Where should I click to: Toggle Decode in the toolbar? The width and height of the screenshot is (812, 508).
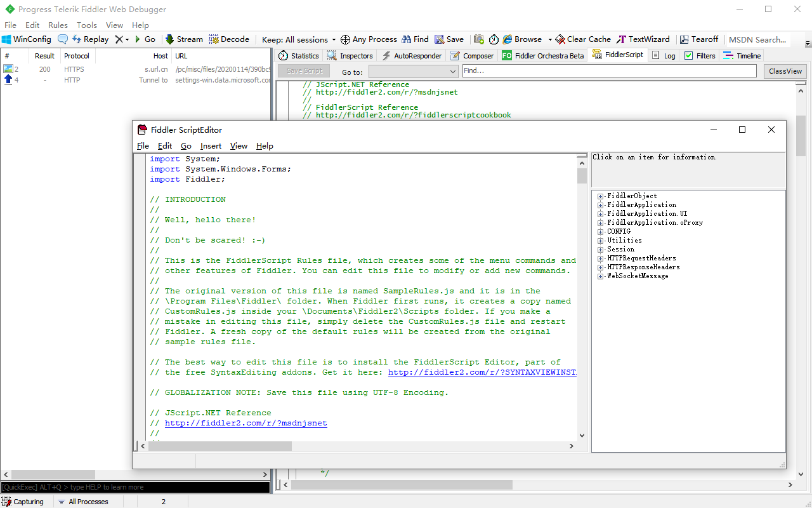coord(229,39)
